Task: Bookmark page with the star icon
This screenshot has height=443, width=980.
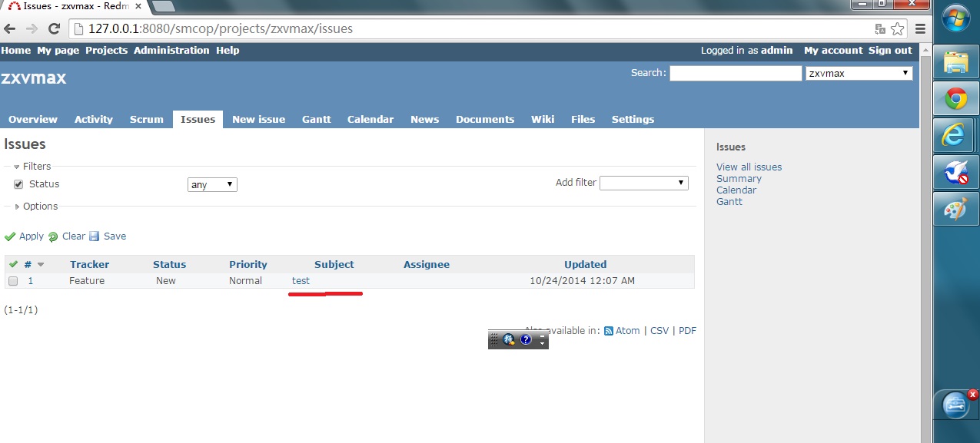Action: click(898, 29)
